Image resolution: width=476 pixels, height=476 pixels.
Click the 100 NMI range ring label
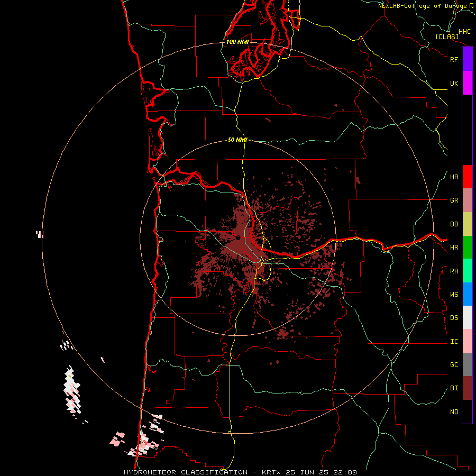tap(237, 42)
